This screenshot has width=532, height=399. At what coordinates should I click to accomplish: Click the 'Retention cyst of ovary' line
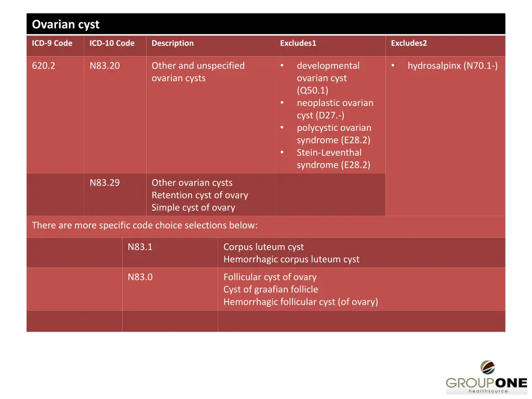[200, 195]
